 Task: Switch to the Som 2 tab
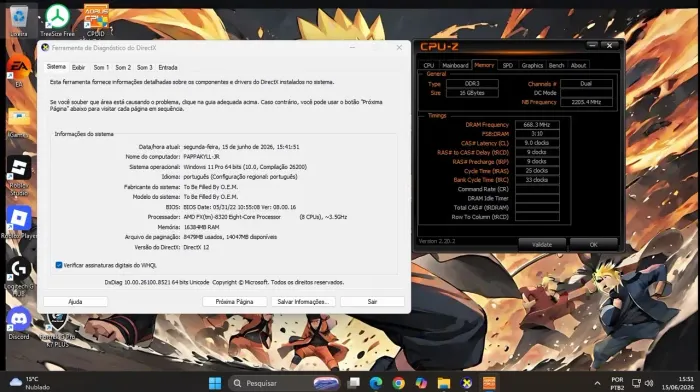click(123, 67)
